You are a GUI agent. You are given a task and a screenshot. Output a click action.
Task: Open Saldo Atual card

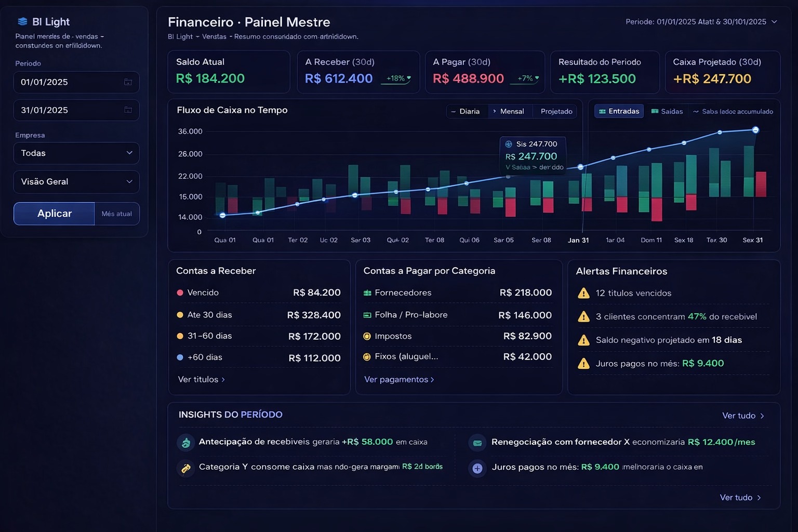229,72
